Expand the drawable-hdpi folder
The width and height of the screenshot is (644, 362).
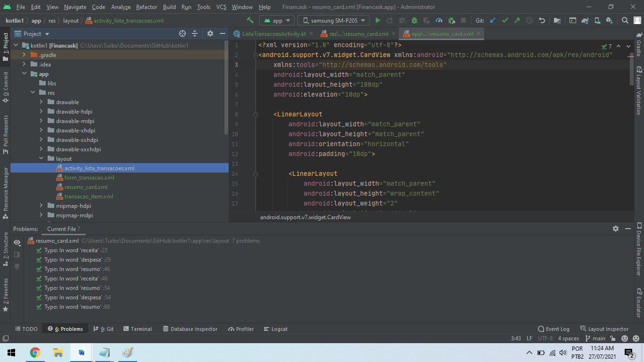pyautogui.click(x=41, y=112)
